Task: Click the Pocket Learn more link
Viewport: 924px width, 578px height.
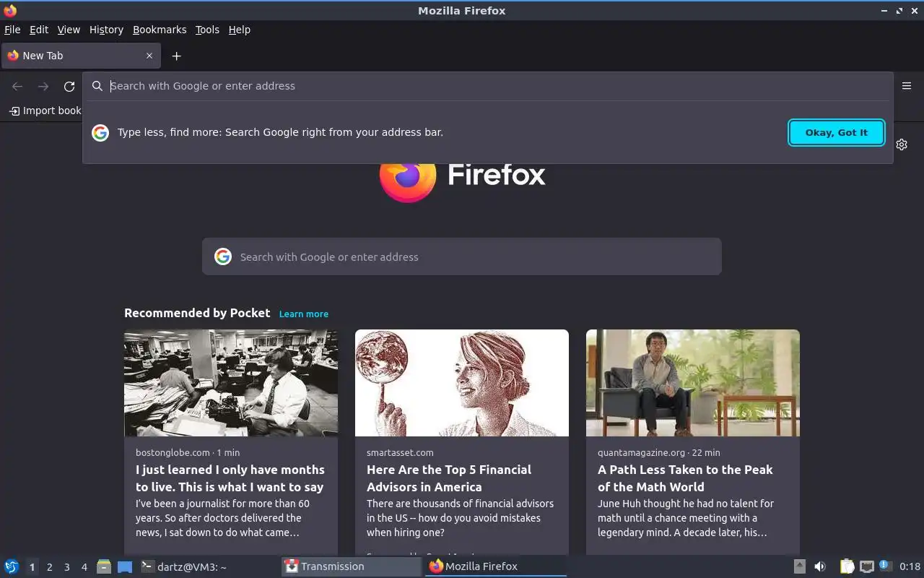Action: [304, 314]
